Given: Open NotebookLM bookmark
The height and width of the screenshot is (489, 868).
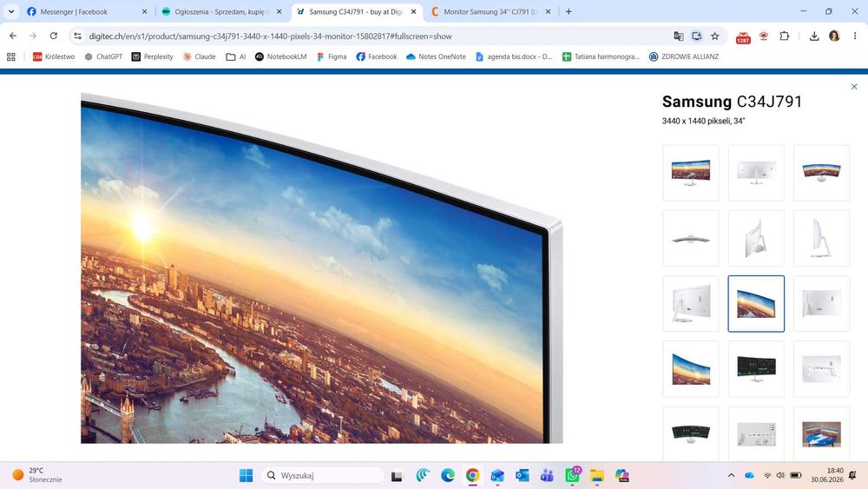Looking at the screenshot, I should tap(280, 56).
